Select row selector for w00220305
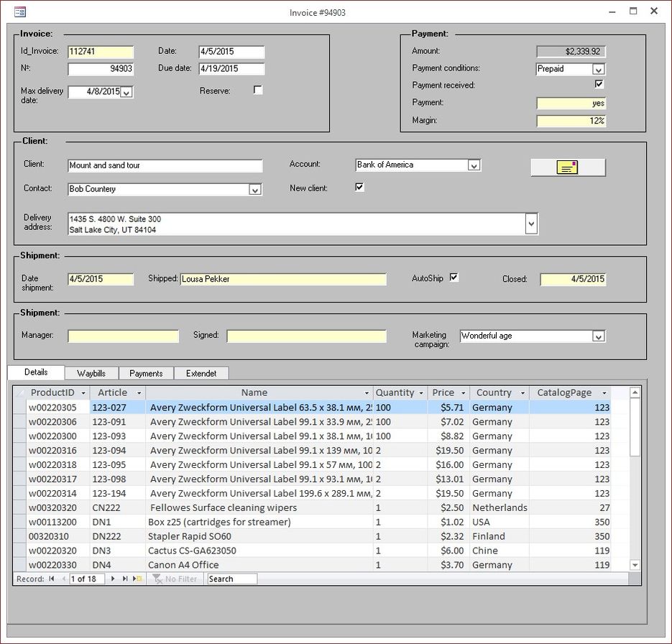 click(x=19, y=408)
